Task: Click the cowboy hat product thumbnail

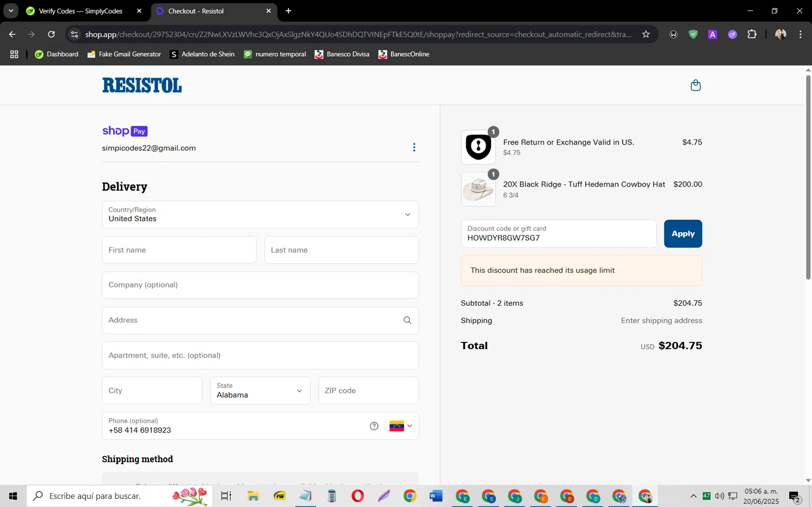Action: coord(478,189)
